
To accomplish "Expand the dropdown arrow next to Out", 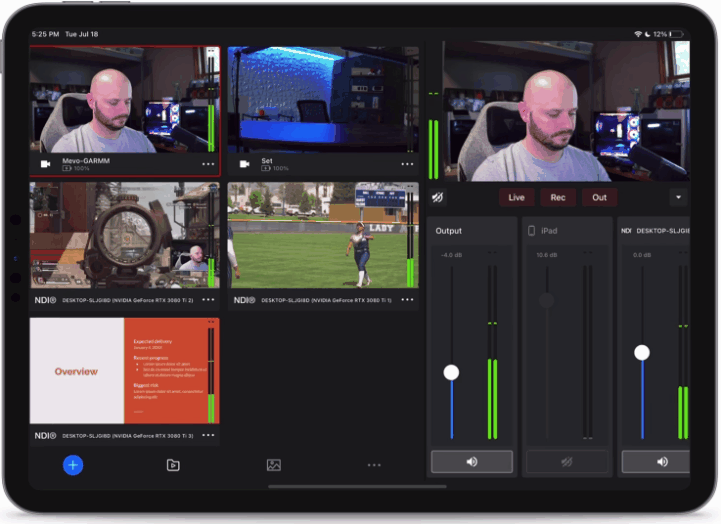I will pyautogui.click(x=678, y=198).
